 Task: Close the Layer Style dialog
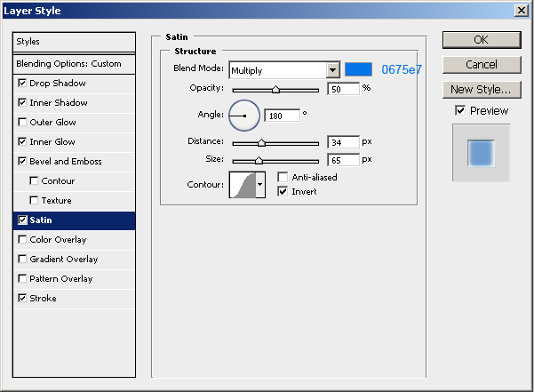520,10
